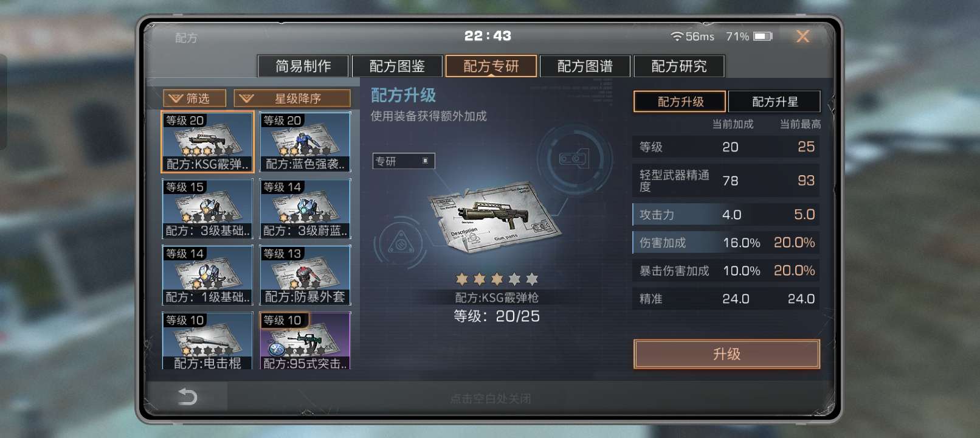Open the 星级降序 sort dropdown
This screenshot has width=980, height=438.
pos(292,98)
